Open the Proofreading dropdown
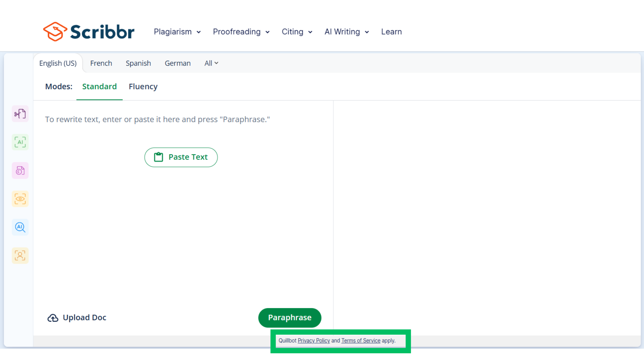This screenshot has width=644, height=362. (241, 32)
